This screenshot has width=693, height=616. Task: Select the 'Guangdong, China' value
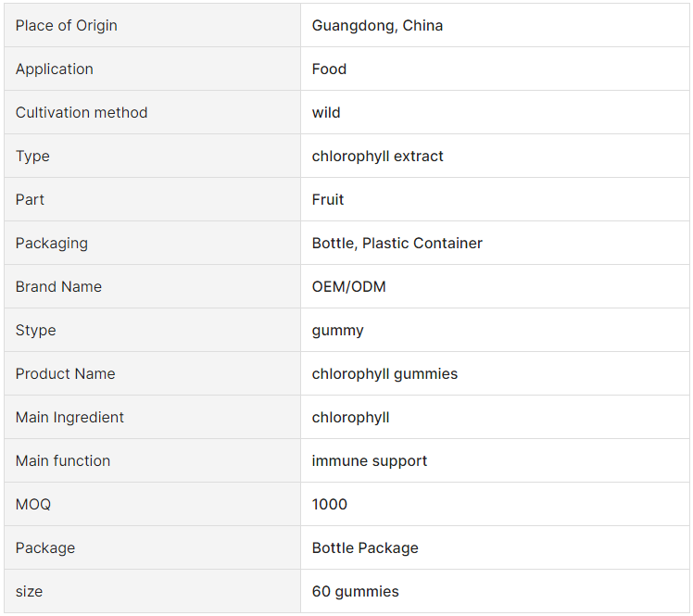pyautogui.click(x=377, y=26)
